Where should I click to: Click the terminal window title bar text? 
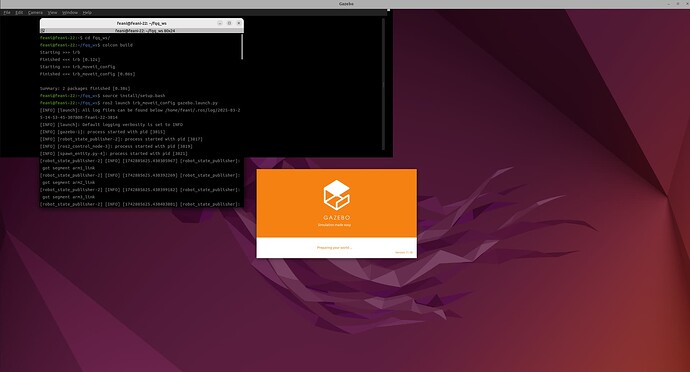pos(141,23)
